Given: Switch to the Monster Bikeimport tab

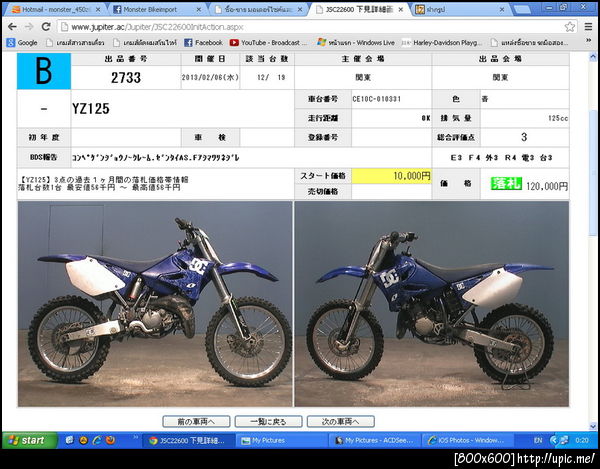Looking at the screenshot, I should point(157,10).
